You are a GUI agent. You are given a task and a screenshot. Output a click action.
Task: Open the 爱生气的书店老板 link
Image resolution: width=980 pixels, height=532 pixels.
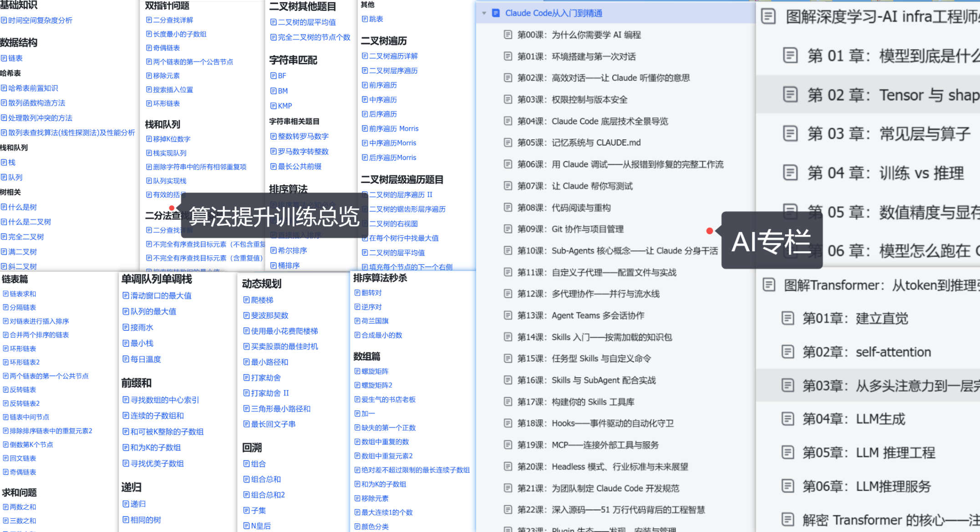pyautogui.click(x=389, y=399)
